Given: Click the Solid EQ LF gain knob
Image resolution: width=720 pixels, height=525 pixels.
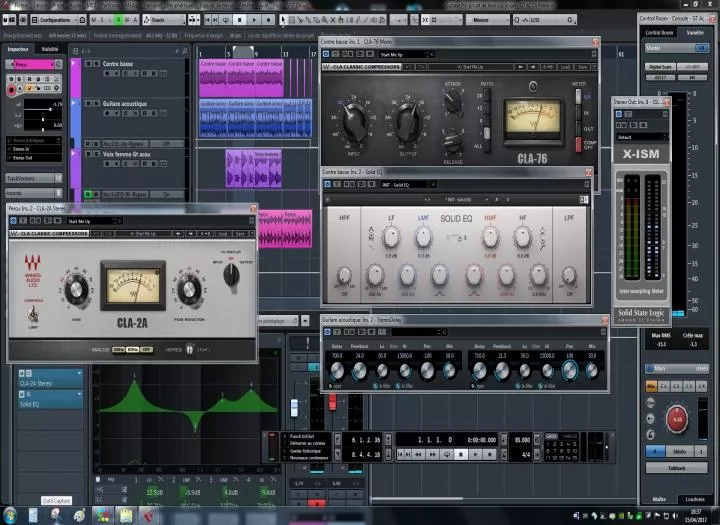Looking at the screenshot, I should (x=391, y=237).
